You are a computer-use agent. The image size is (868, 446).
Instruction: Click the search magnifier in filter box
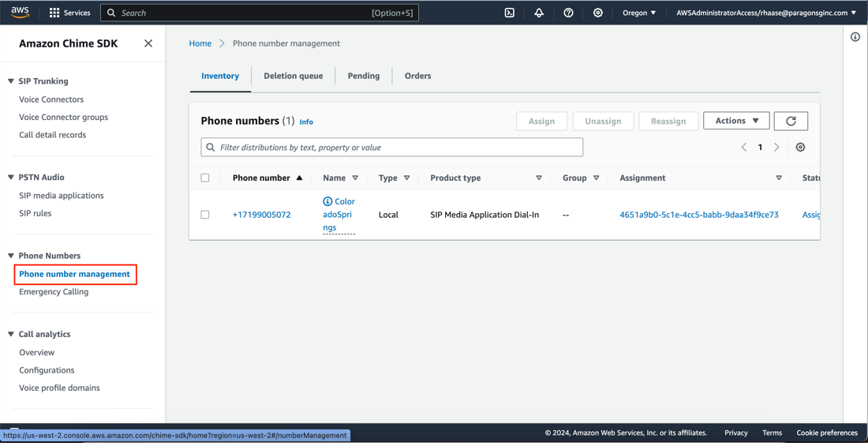(211, 148)
